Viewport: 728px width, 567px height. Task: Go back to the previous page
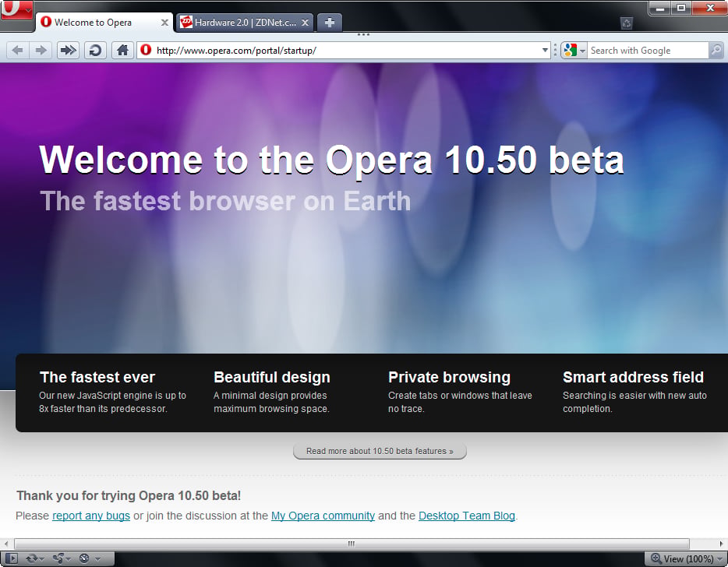tap(18, 50)
